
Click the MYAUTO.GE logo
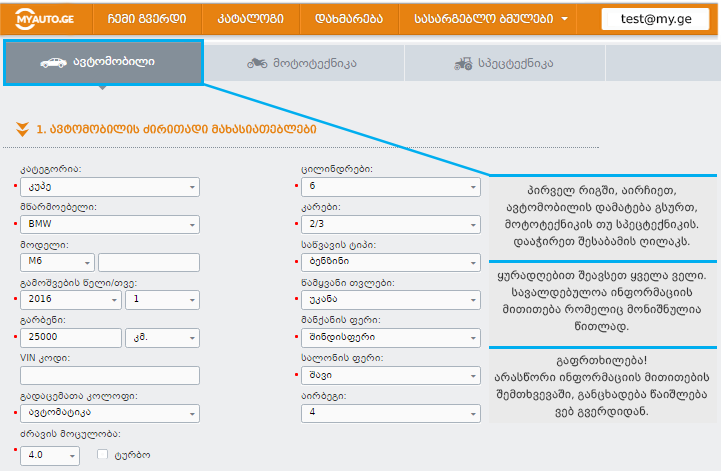(x=45, y=19)
